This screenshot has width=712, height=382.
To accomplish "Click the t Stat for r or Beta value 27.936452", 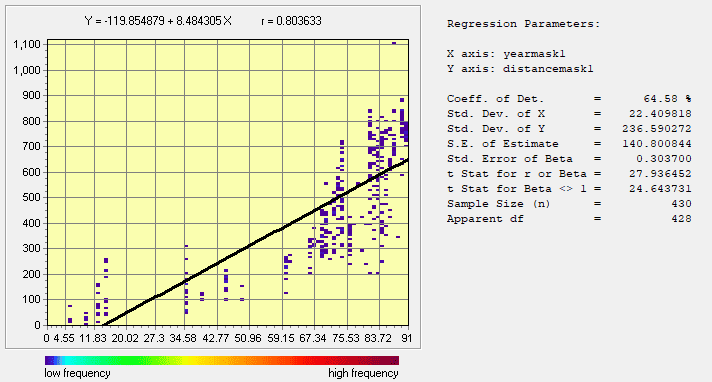I will [x=660, y=174].
